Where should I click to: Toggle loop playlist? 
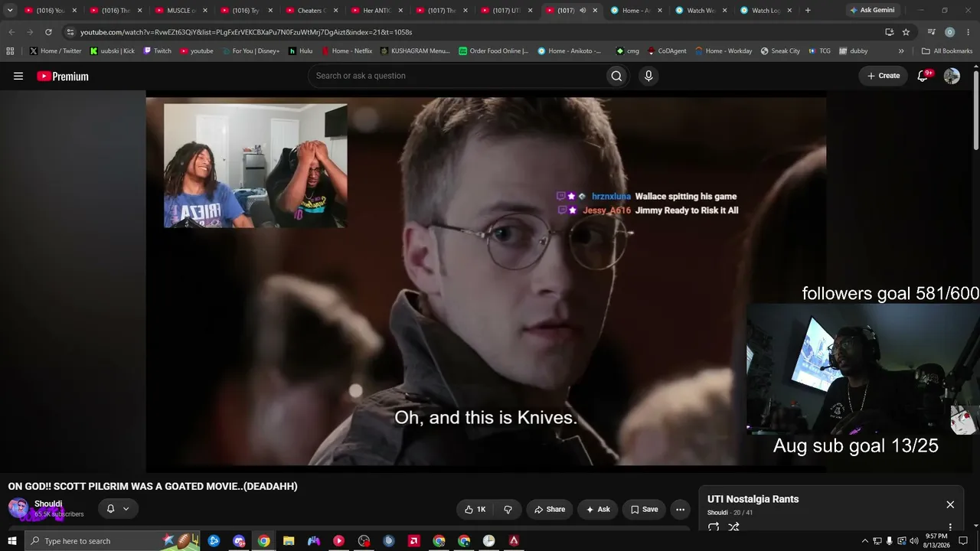coord(714,527)
